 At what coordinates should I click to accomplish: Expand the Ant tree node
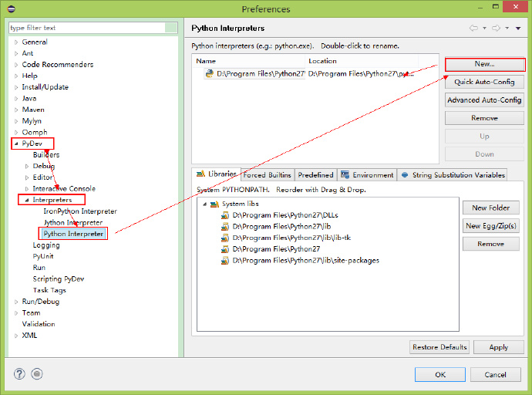tap(16, 53)
